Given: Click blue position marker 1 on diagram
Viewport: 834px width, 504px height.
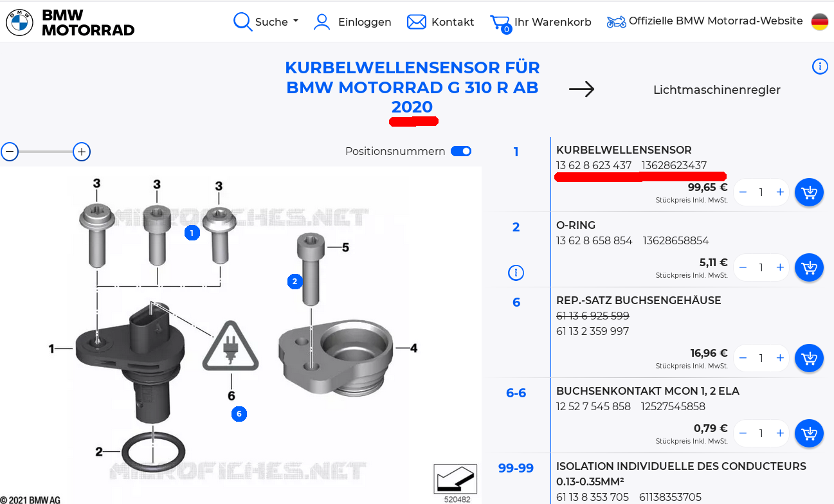Looking at the screenshot, I should pos(192,233).
